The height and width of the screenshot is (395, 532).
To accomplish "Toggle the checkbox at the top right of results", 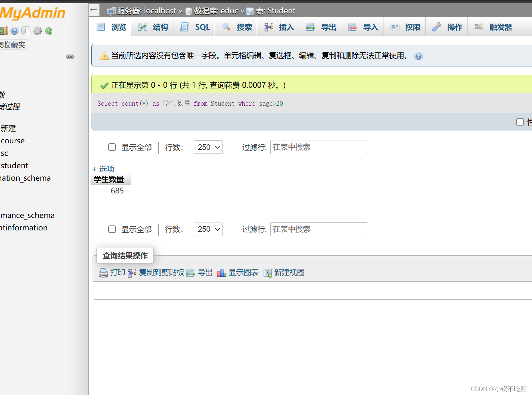I will click(x=520, y=122).
